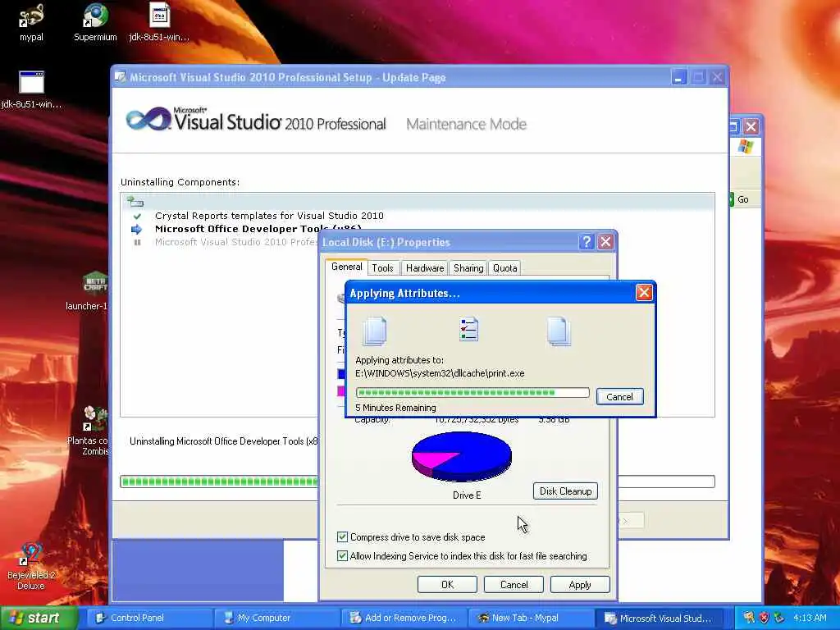This screenshot has height=630, width=840.
Task: Click the red security shield tray icon
Action: 764,618
